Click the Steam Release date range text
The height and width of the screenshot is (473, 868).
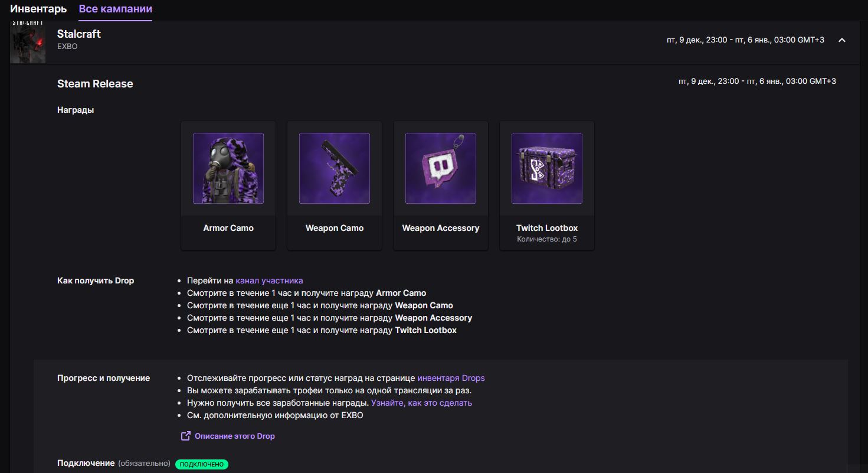[757, 81]
